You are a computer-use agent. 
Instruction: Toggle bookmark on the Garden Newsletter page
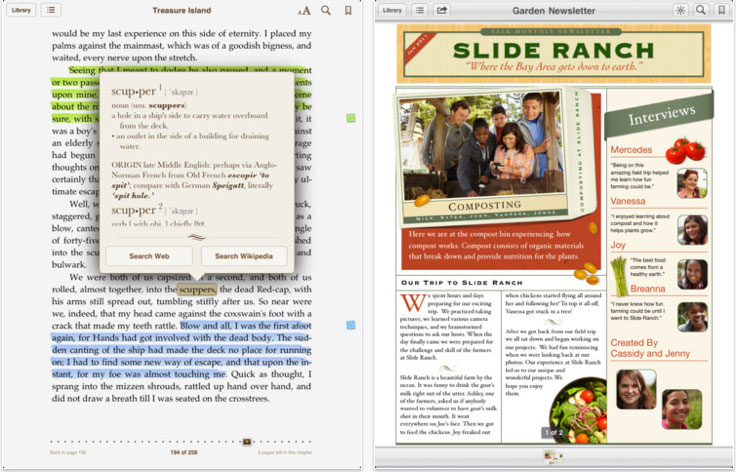click(722, 10)
